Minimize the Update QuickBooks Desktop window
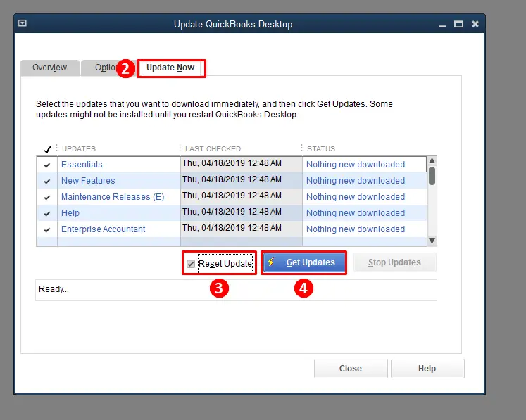The height and width of the screenshot is (420, 526). tap(442, 25)
